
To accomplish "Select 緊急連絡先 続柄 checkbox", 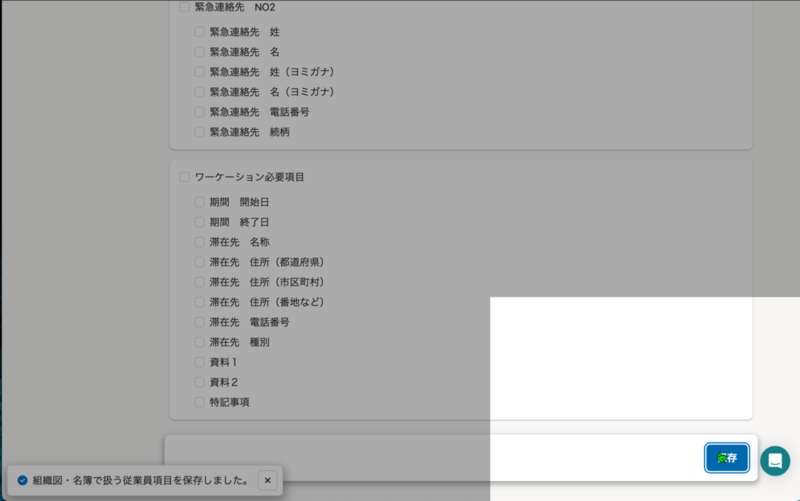I will click(x=199, y=132).
